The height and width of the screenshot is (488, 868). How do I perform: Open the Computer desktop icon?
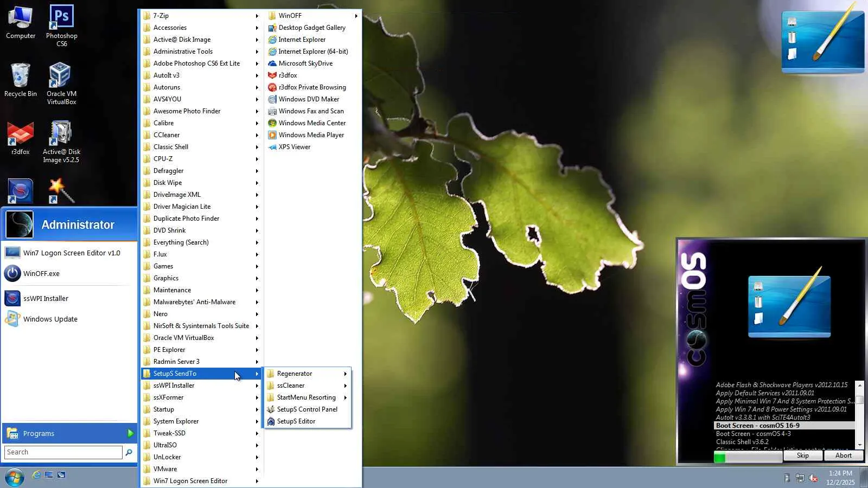point(21,23)
